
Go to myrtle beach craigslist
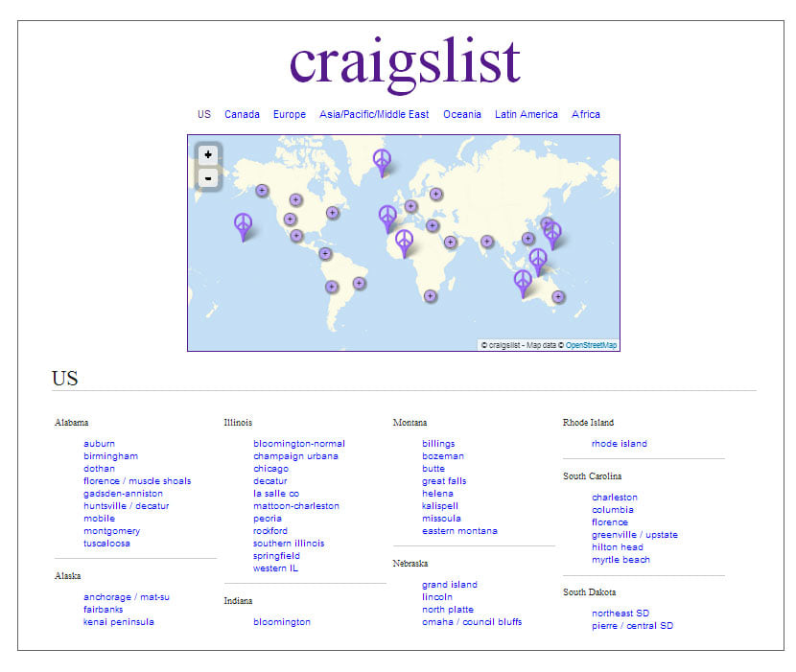click(x=620, y=559)
